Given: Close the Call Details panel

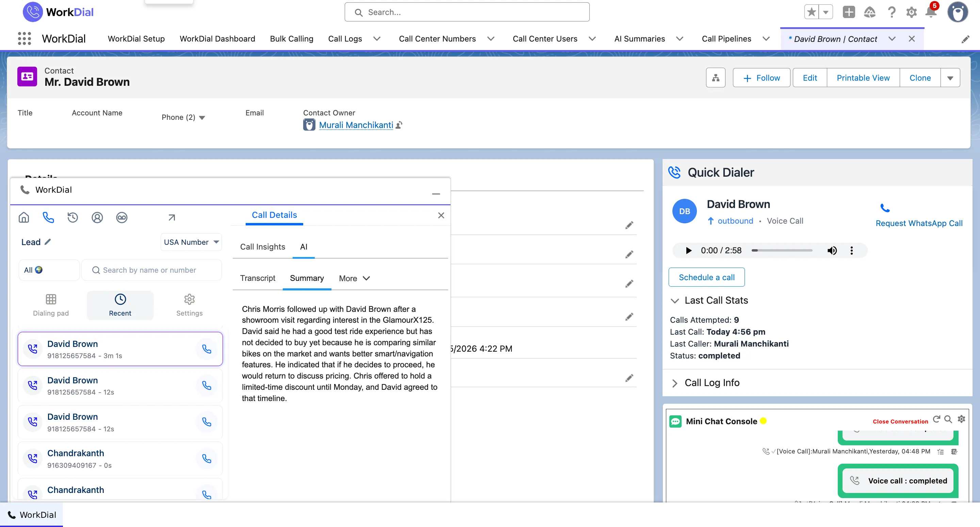Looking at the screenshot, I should tap(441, 215).
